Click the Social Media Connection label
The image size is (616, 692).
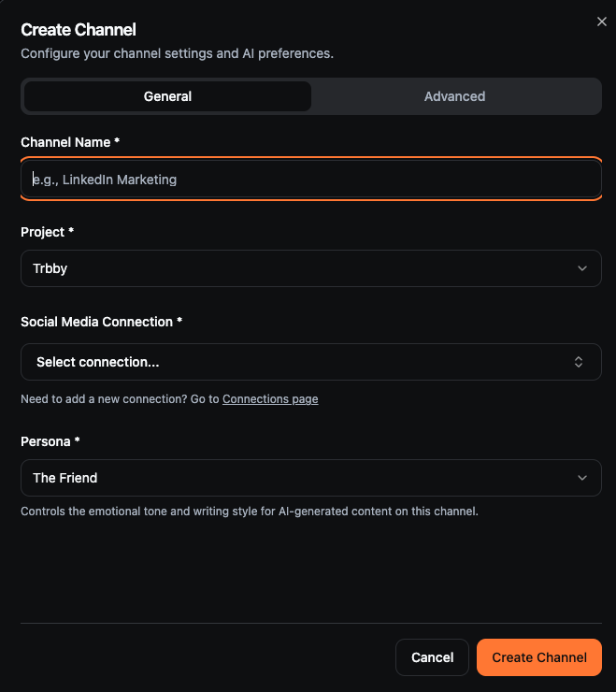(102, 322)
